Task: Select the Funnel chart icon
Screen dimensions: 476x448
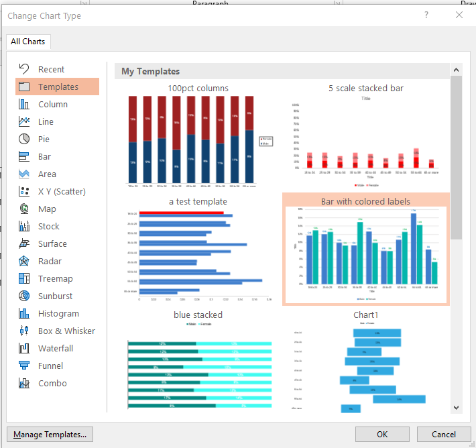Action: pyautogui.click(x=24, y=366)
